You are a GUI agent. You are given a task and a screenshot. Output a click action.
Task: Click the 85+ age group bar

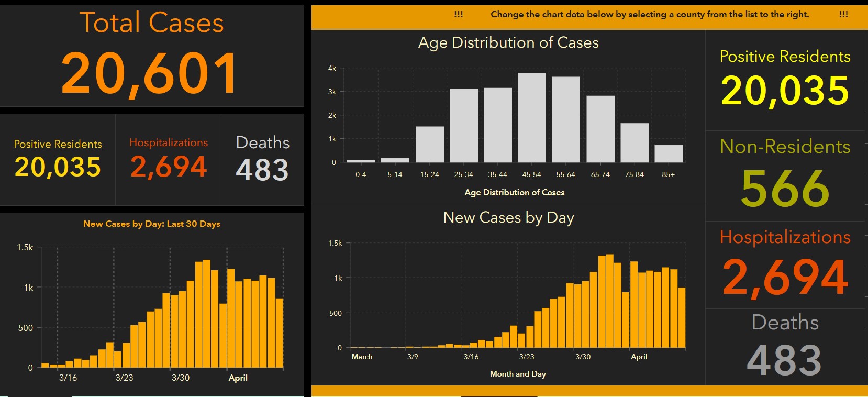(669, 153)
